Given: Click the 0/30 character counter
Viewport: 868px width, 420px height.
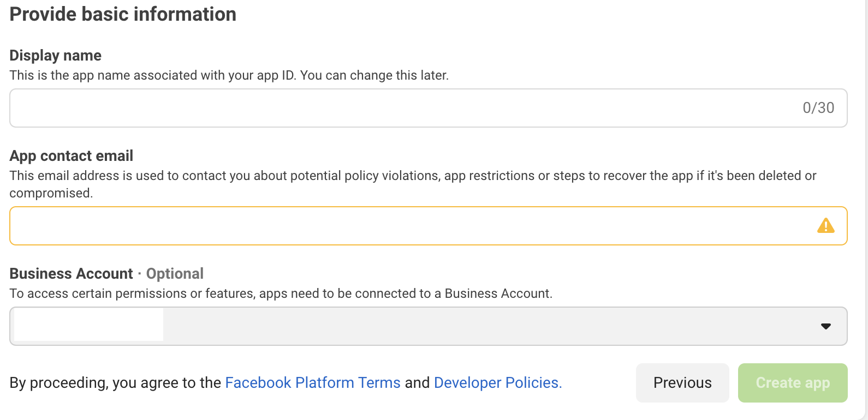Looking at the screenshot, I should (x=818, y=108).
